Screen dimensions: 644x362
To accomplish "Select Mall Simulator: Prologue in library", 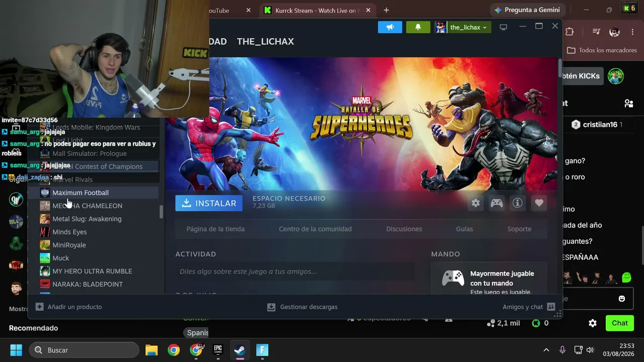I will point(99,153).
